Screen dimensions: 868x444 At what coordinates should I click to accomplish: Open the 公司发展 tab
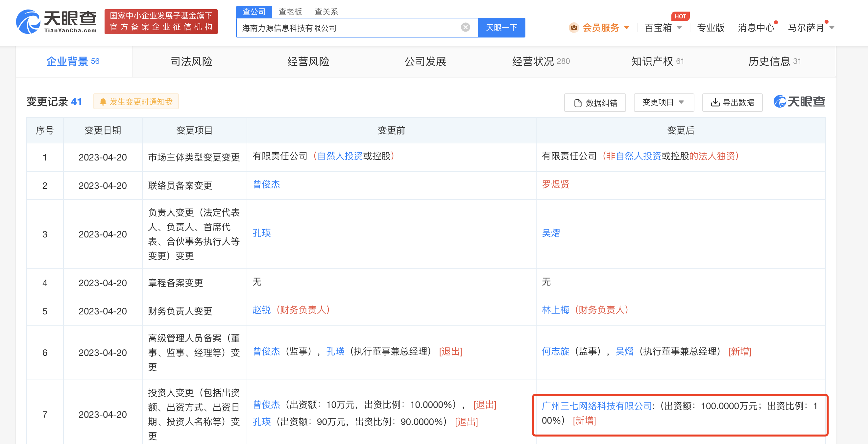click(425, 62)
